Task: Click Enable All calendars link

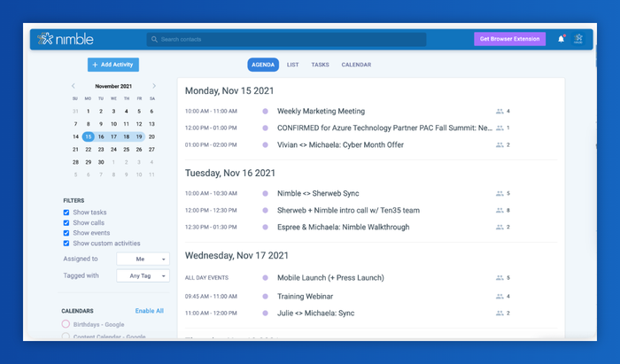Action: pyautogui.click(x=149, y=311)
